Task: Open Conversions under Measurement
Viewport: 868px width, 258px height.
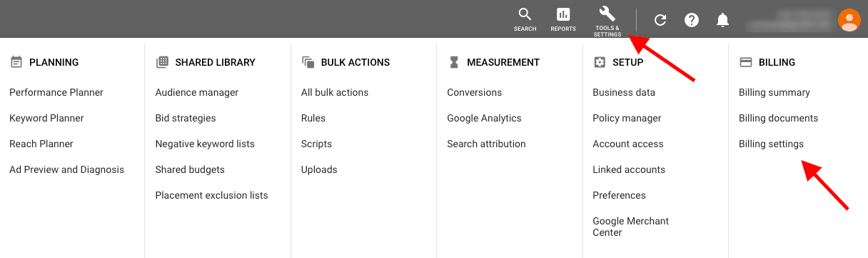Action: point(475,92)
